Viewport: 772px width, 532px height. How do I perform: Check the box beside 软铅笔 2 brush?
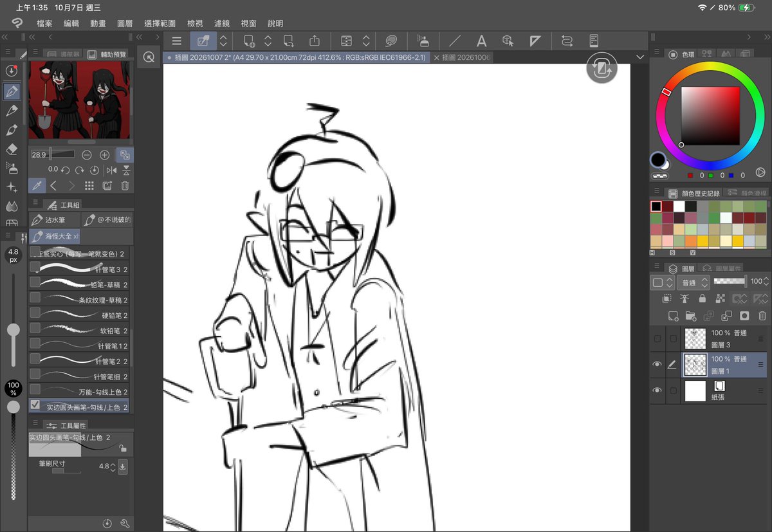click(x=35, y=328)
